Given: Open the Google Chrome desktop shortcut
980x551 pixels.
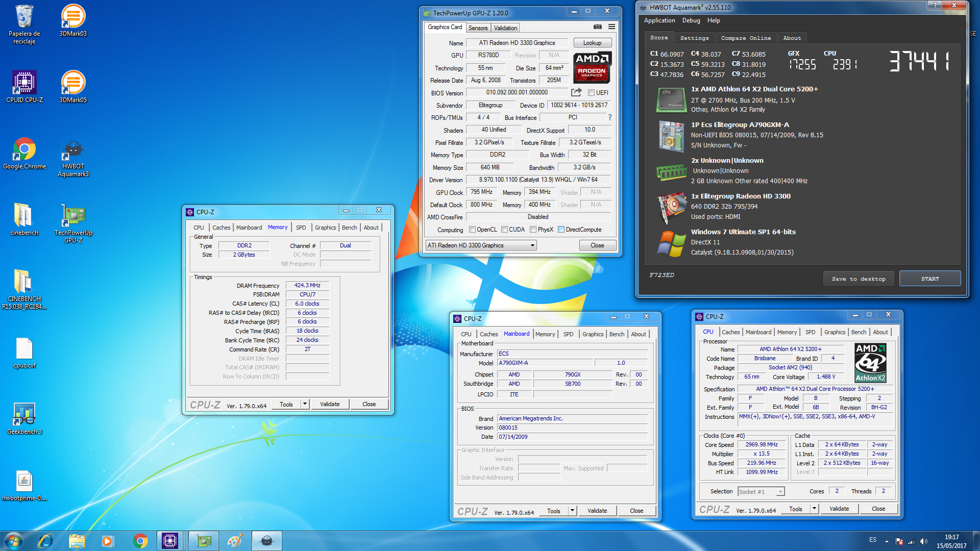Looking at the screenshot, I should 24,153.
